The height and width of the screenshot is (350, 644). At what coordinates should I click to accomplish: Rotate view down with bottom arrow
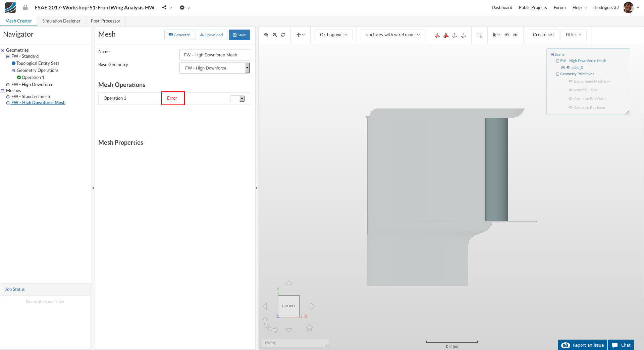coord(289,330)
